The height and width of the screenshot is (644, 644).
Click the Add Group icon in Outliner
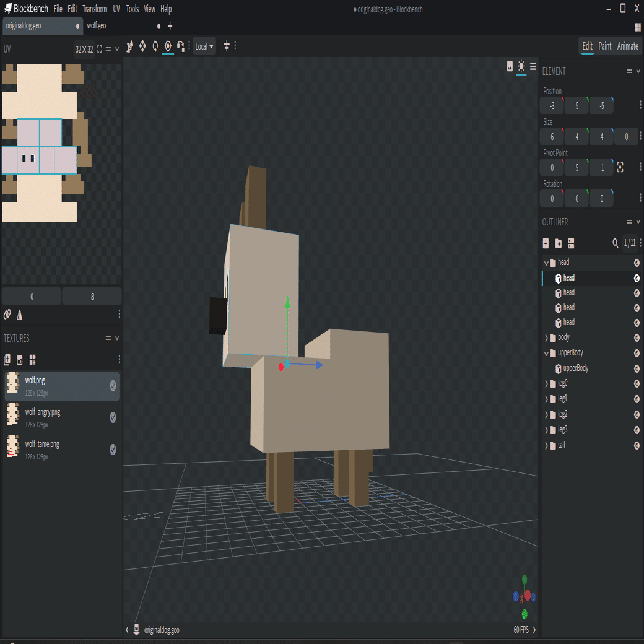coord(558,243)
